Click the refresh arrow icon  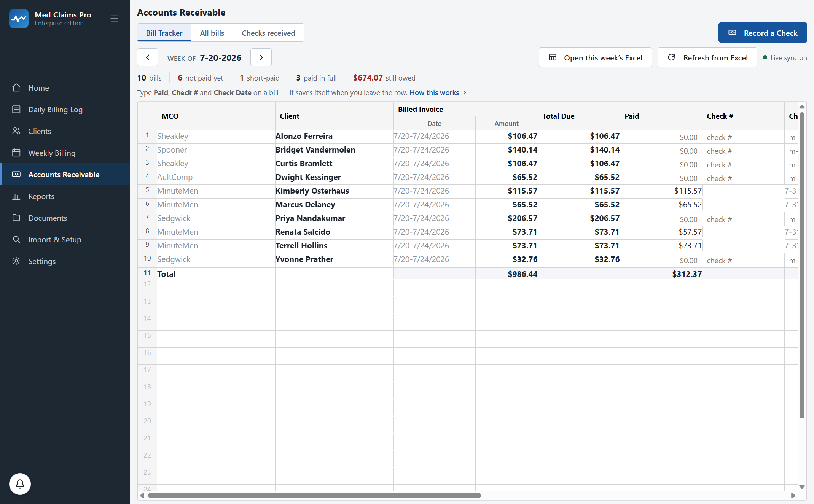(672, 57)
